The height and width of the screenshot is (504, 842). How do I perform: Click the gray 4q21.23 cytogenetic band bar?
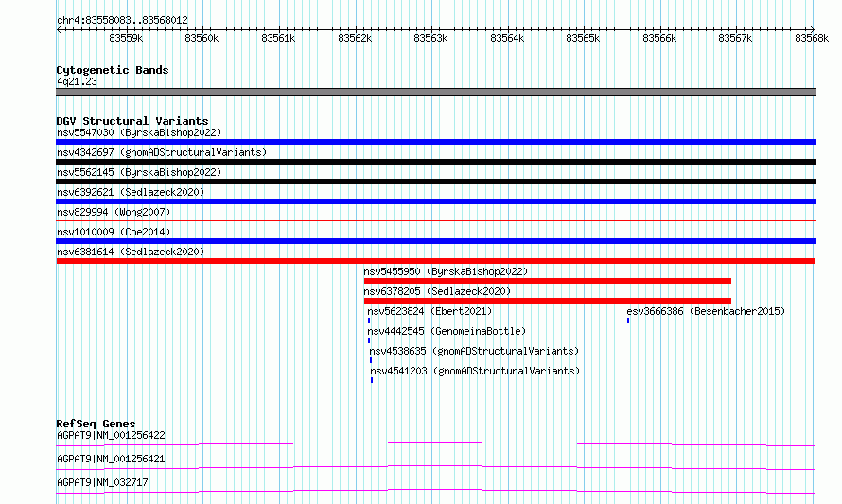coord(435,92)
